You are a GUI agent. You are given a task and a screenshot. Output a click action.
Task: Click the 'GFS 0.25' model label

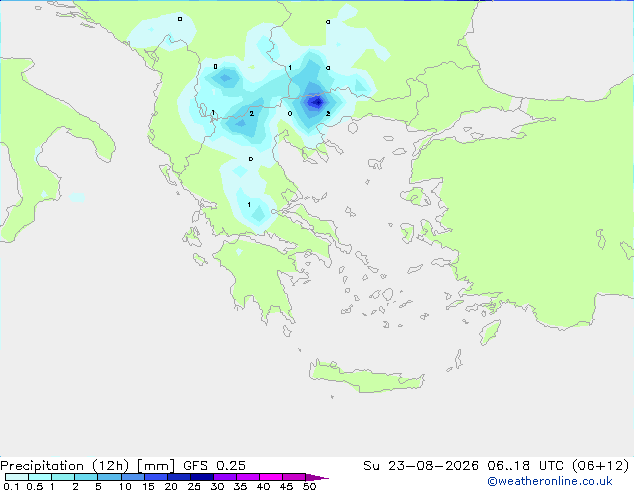tap(214, 465)
